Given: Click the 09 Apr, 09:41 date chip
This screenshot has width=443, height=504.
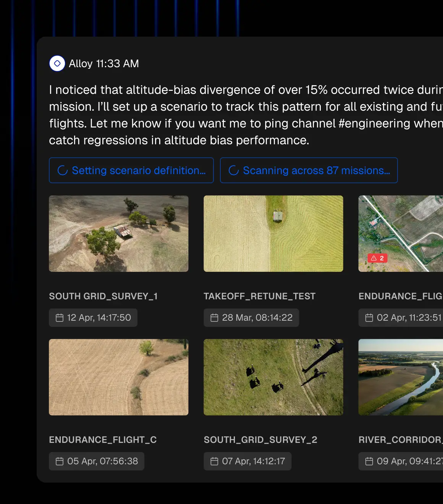Looking at the screenshot, I should click(x=401, y=461).
